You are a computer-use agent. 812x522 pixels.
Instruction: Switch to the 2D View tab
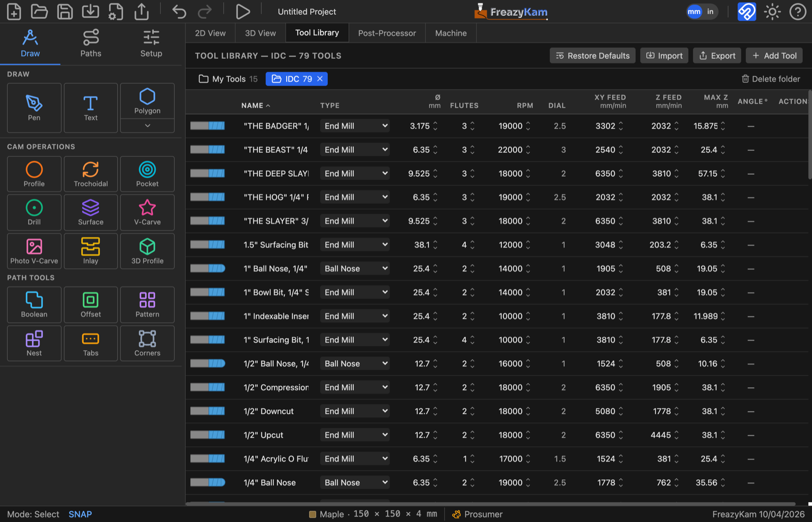[210, 33]
